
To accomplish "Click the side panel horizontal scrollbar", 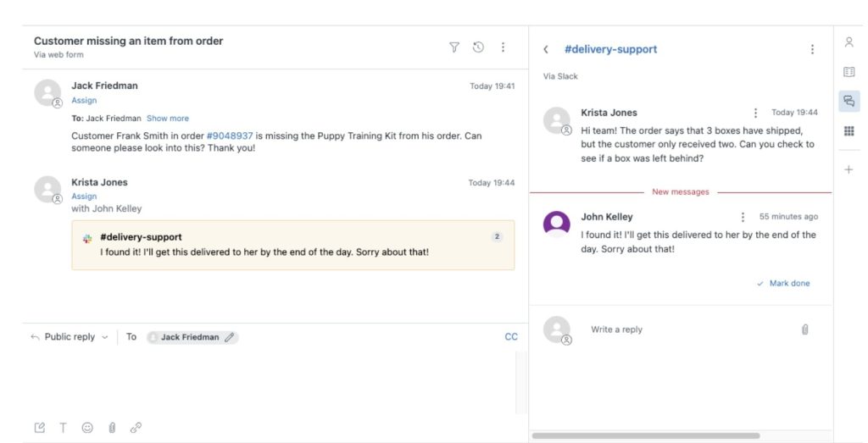I will tap(645, 436).
